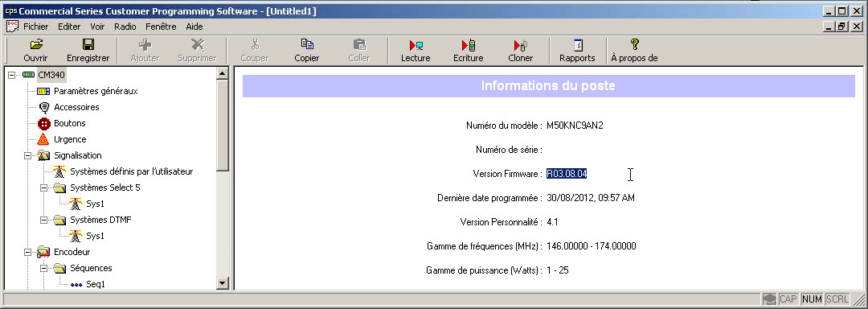Open a file with Ouvrir toolbar icon

35,45
